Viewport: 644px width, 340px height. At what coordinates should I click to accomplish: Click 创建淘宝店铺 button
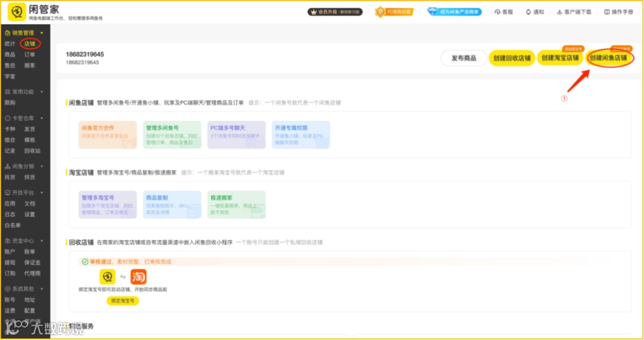point(560,58)
